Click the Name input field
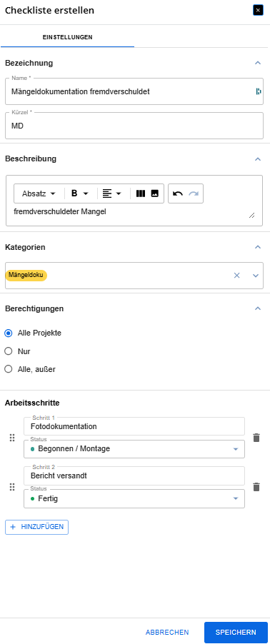Image resolution: width=270 pixels, height=644 pixels. pos(134,91)
